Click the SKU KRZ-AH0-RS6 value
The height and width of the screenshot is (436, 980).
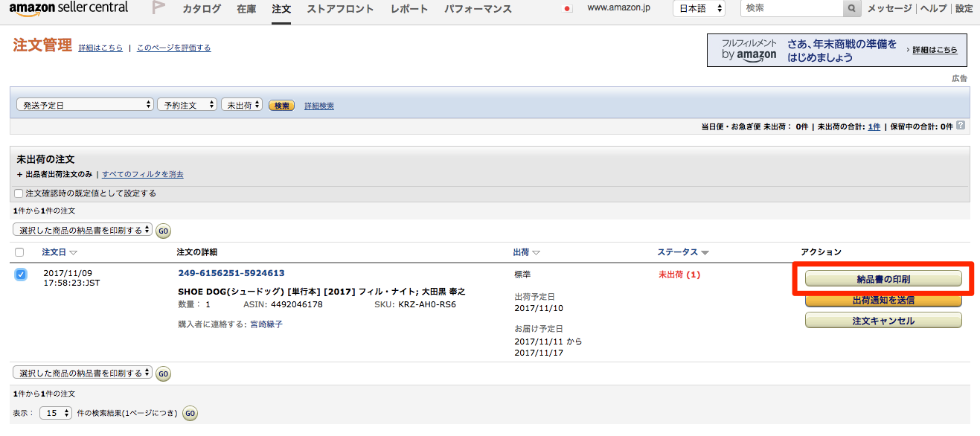click(427, 304)
